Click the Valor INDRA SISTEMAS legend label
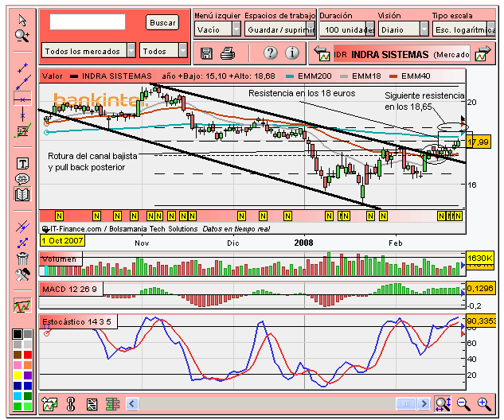504x420 pixels. coord(96,76)
